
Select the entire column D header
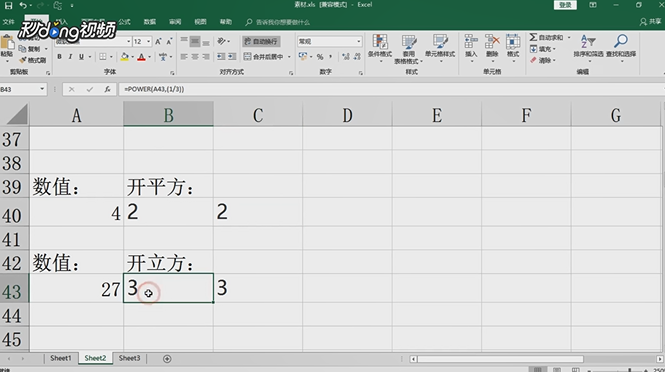pyautogui.click(x=347, y=115)
